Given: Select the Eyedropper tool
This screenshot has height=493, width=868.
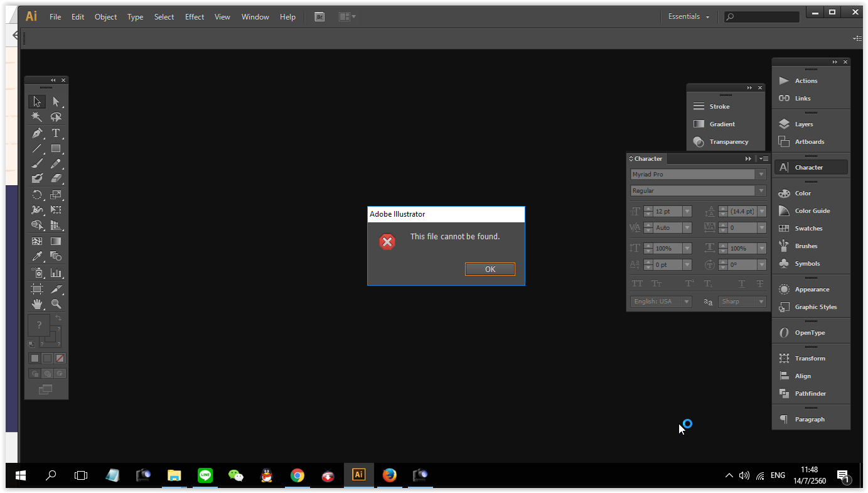Looking at the screenshot, I should tap(37, 256).
